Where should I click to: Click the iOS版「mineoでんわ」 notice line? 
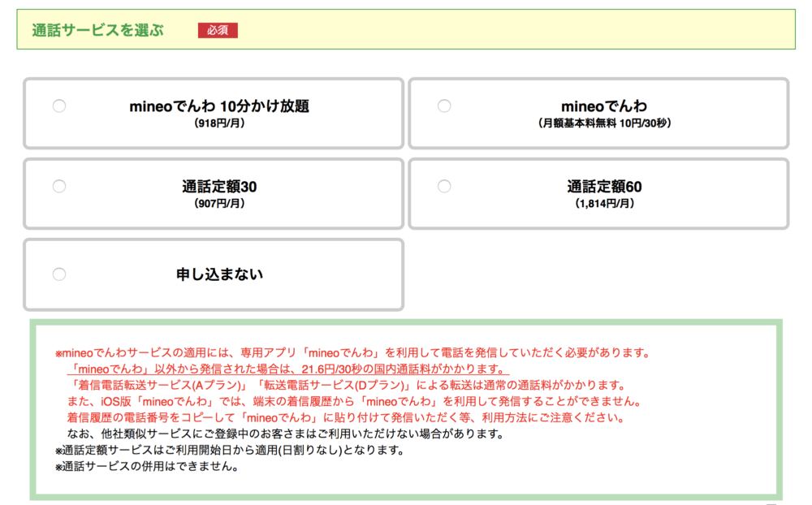coord(356,401)
